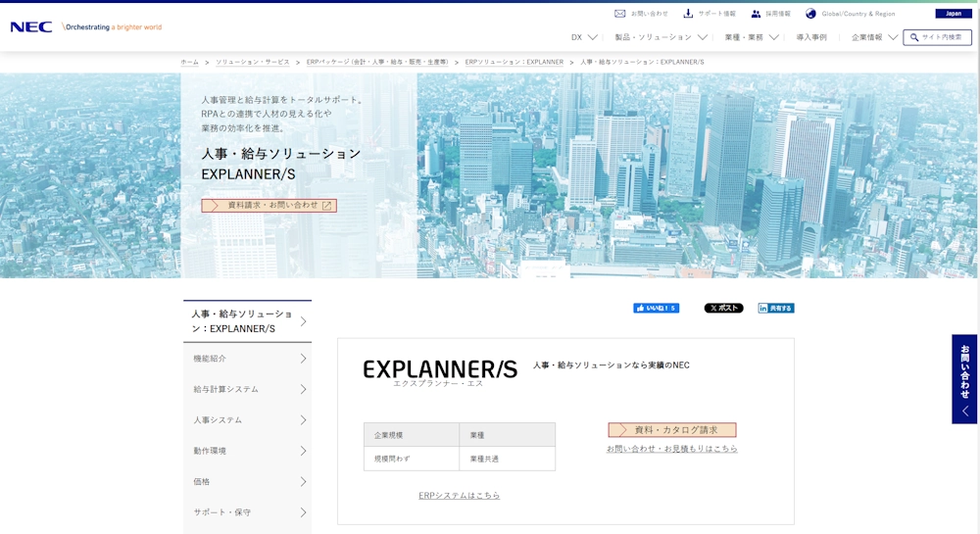980x534 pixels.
Task: Click the LinkedIn share button
Action: coord(775,308)
